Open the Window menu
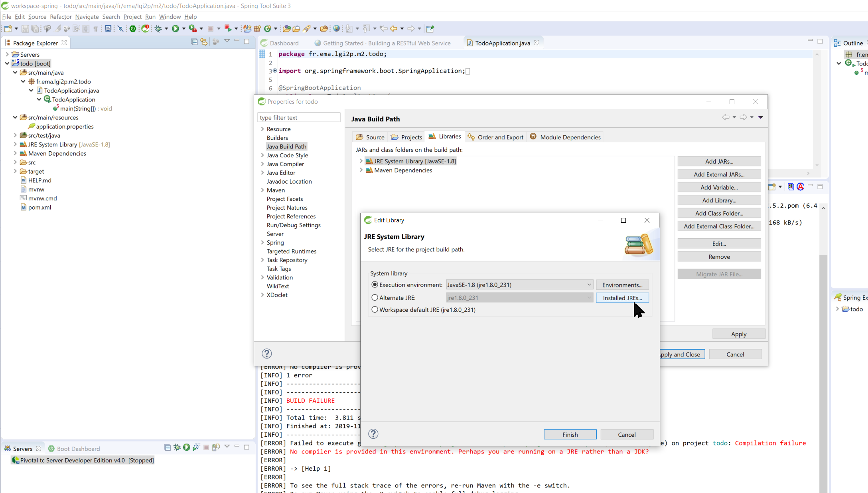The width and height of the screenshot is (868, 493). [x=170, y=16]
